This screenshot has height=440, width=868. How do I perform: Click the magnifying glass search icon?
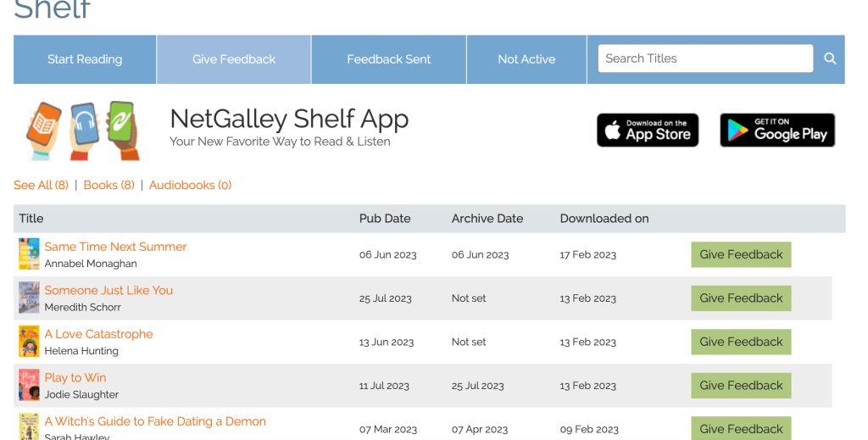pyautogui.click(x=830, y=58)
